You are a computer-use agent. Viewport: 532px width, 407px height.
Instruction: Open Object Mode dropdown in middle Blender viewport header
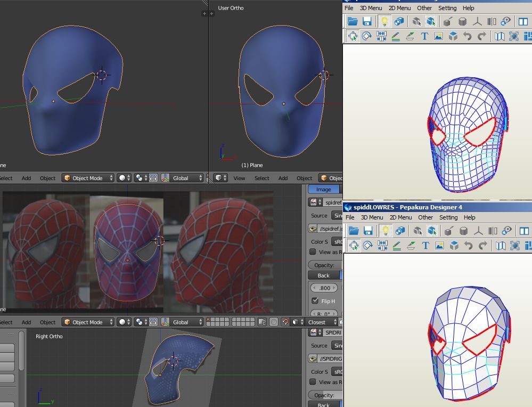click(87, 322)
